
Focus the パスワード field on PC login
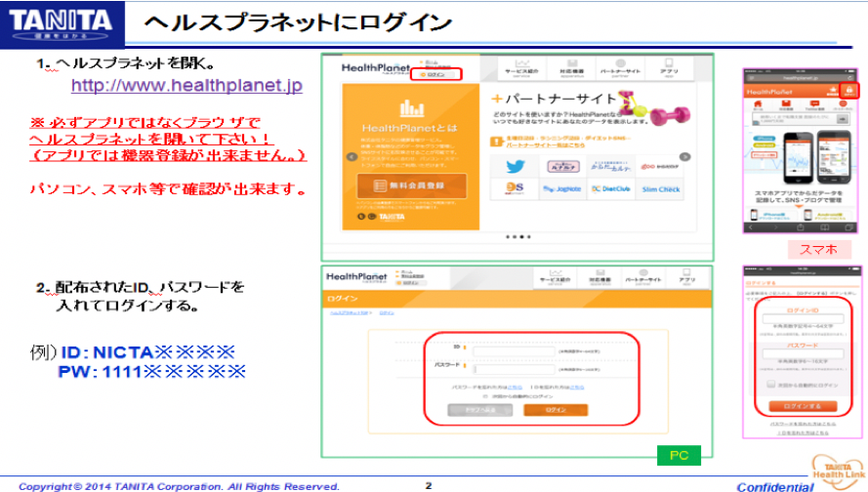[x=514, y=368]
